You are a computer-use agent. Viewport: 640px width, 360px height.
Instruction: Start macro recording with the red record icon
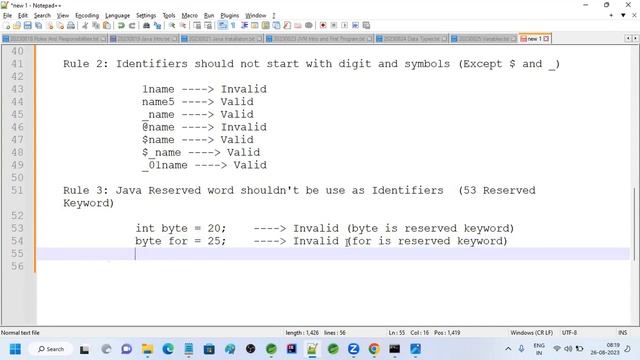[x=323, y=25]
